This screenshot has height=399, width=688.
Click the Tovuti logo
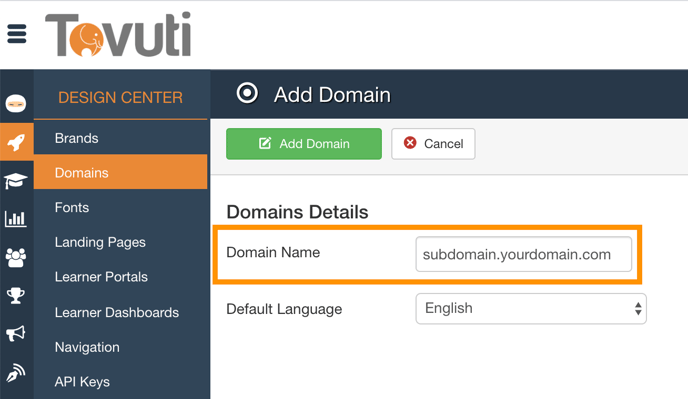click(x=118, y=34)
